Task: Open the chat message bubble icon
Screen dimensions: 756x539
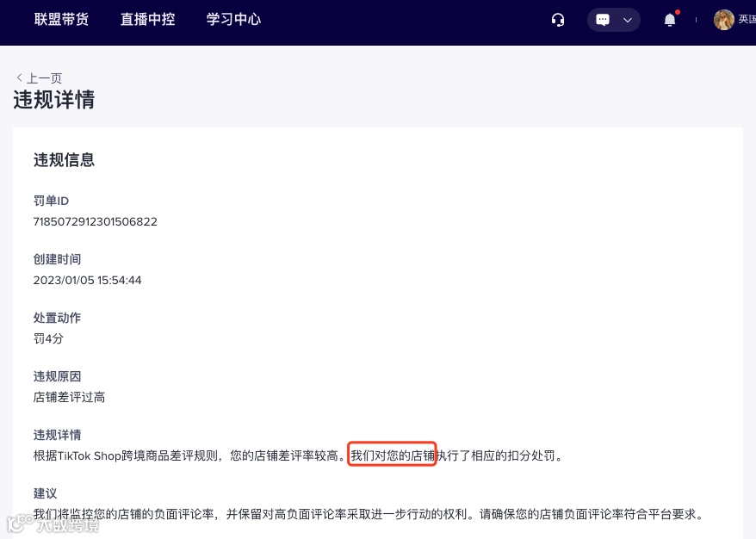Action: pyautogui.click(x=603, y=20)
